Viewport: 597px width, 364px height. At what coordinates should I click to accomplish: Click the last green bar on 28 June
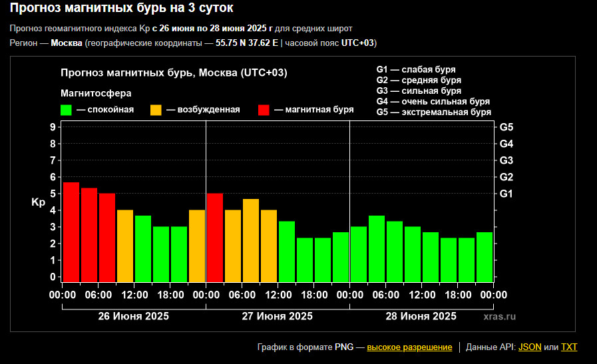click(x=485, y=257)
